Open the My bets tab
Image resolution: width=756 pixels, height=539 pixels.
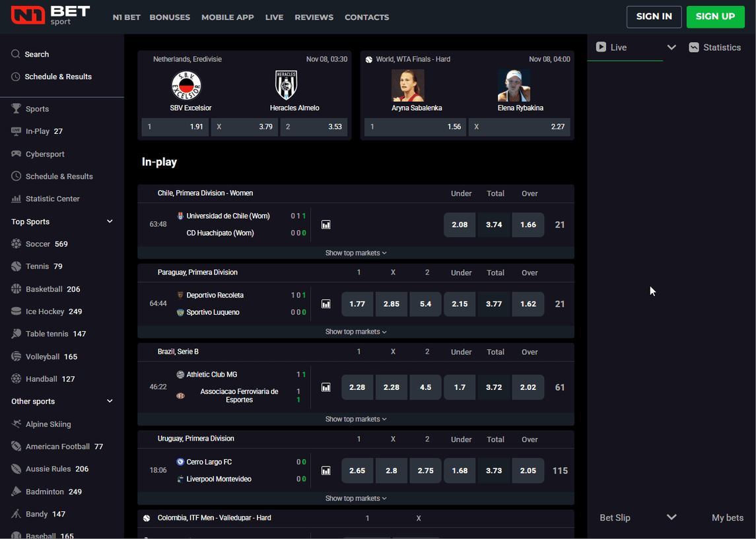pyautogui.click(x=727, y=518)
